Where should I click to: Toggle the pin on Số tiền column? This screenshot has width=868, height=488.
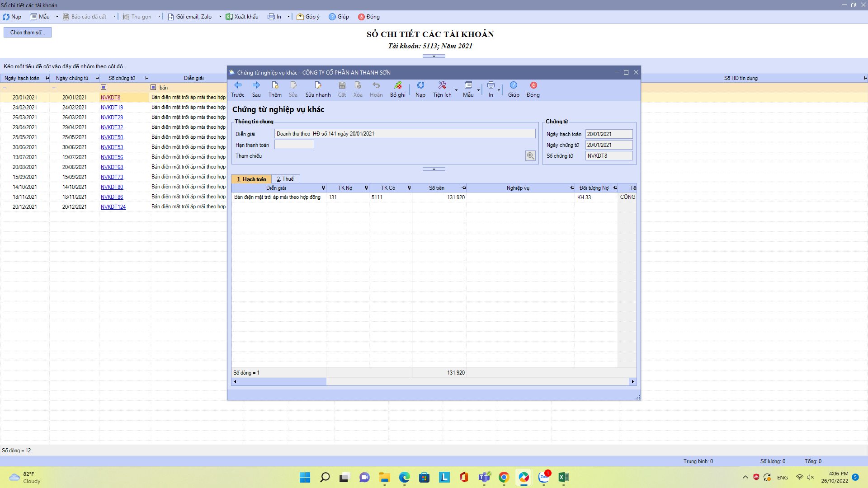pyautogui.click(x=463, y=188)
